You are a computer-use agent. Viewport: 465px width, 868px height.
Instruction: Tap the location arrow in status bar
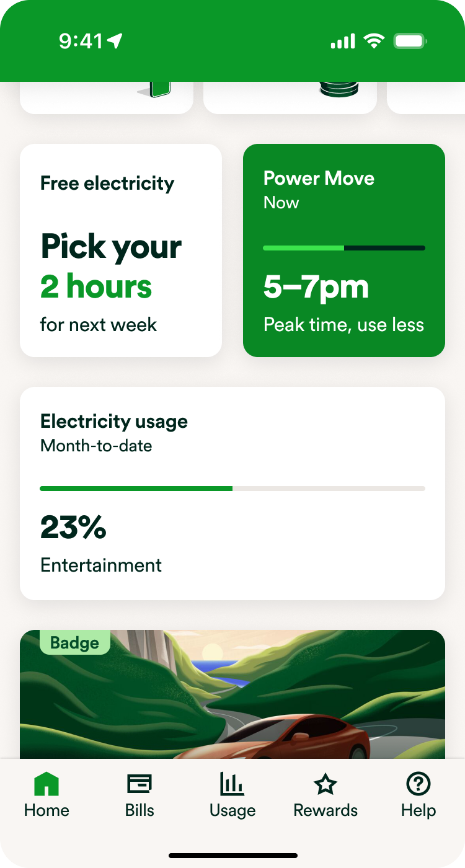(115, 42)
